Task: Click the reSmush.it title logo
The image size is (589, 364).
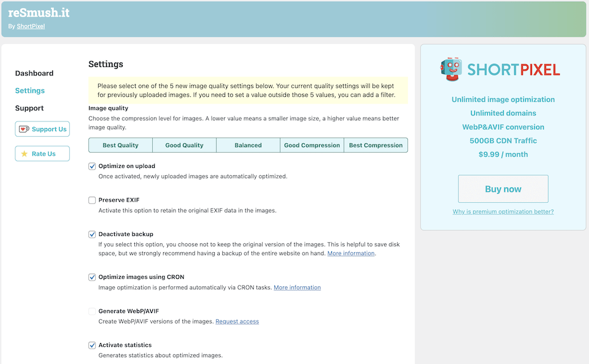Action: click(x=39, y=13)
